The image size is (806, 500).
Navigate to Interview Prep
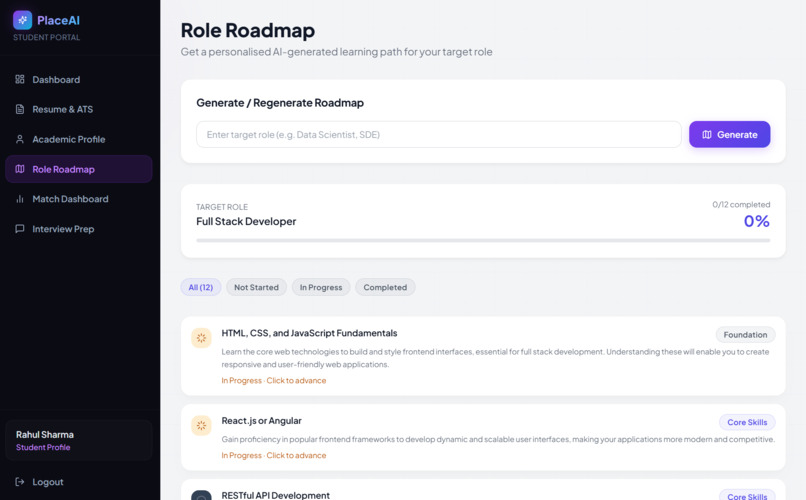coord(79,229)
